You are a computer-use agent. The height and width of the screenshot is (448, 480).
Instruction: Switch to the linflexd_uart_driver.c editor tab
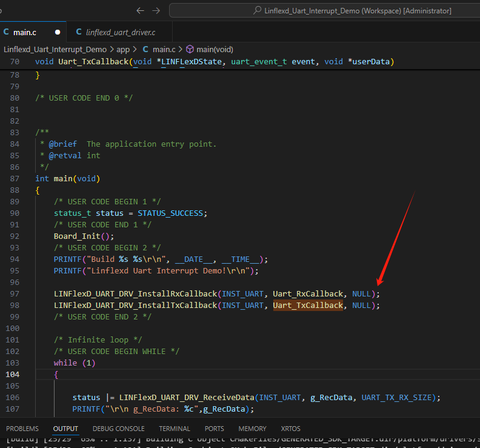[x=120, y=32]
